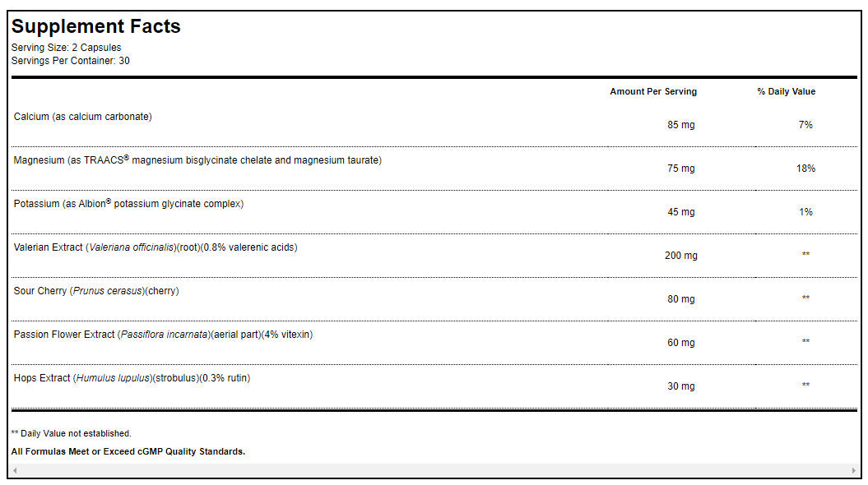The width and height of the screenshot is (868, 485).
Task: Select the Serving Size: 2 Capsules text
Action: pos(66,48)
